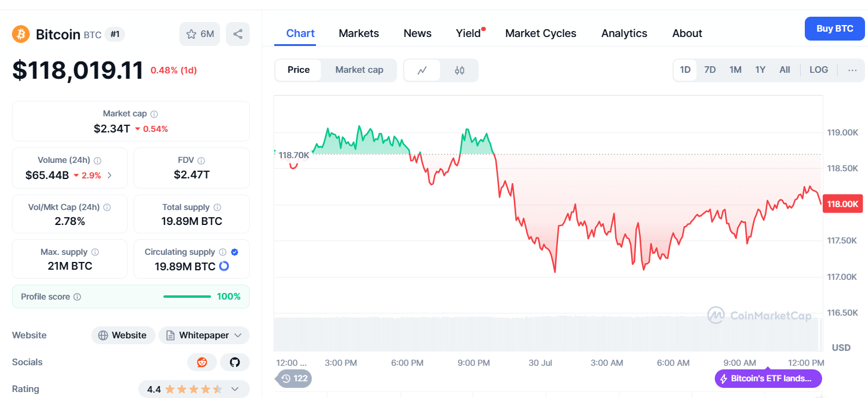
Task: Click the Profile score progress bar
Action: (187, 297)
